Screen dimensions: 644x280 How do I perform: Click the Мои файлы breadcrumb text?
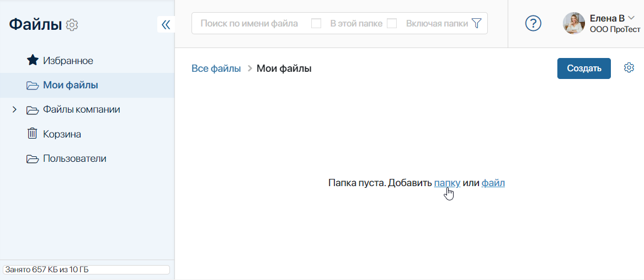[x=284, y=68]
